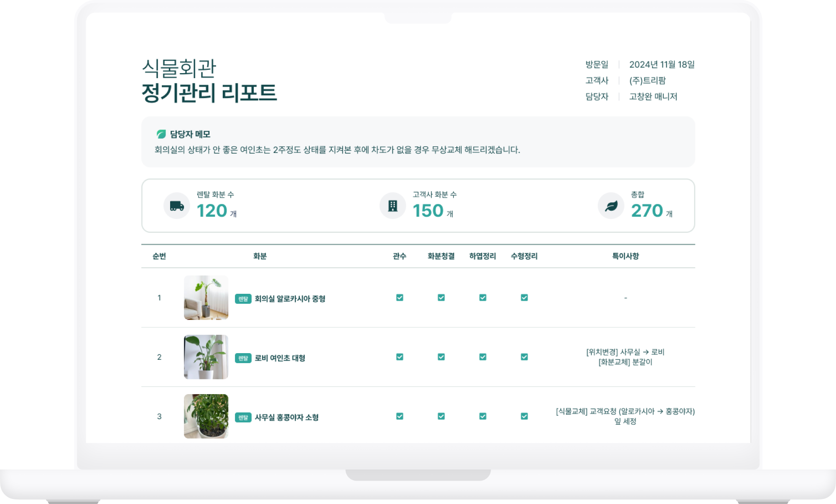The height and width of the screenshot is (504, 836).
Task: Click the 잎 세정 note in row 3
Action: 625,421
